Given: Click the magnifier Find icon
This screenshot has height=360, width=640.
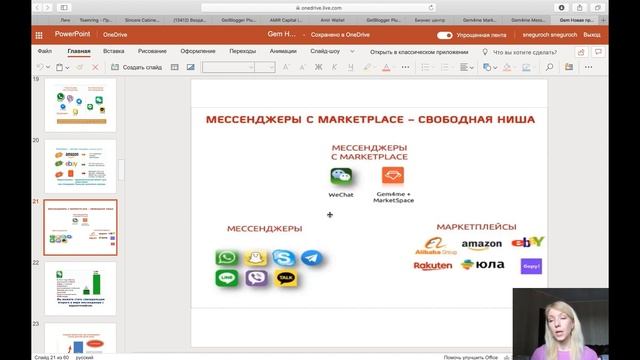Looking at the screenshot, I should [x=549, y=67].
